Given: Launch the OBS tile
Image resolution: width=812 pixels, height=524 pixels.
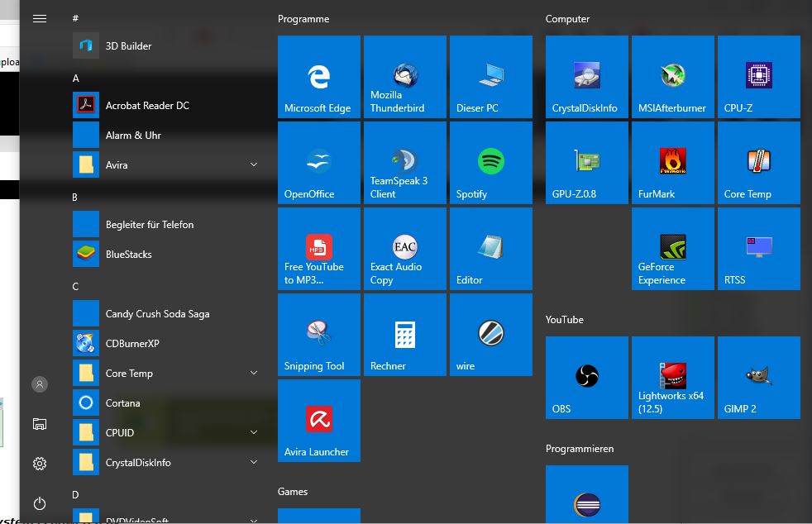Looking at the screenshot, I should (x=587, y=378).
